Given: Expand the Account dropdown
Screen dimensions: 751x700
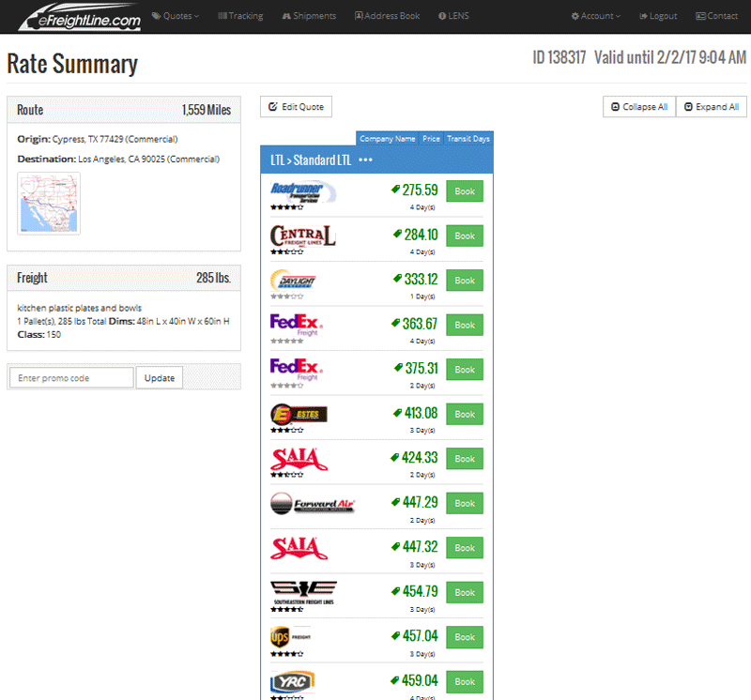Looking at the screenshot, I should [x=596, y=16].
